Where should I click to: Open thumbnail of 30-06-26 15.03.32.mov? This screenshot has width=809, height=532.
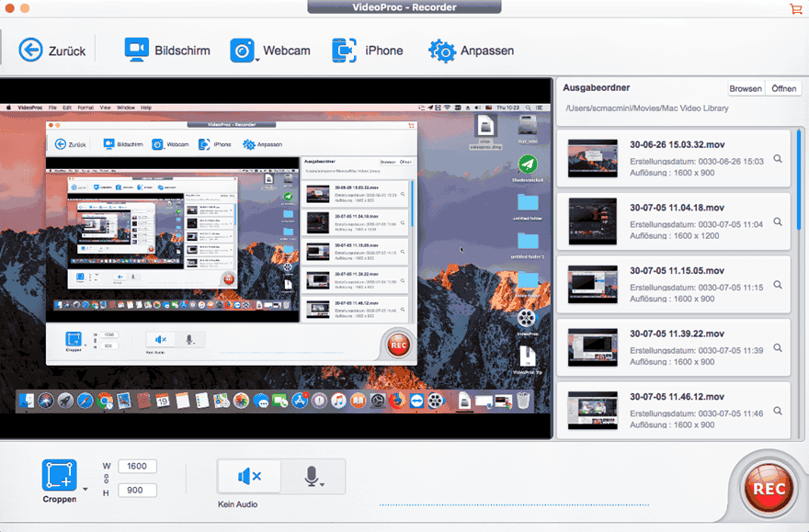[592, 158]
